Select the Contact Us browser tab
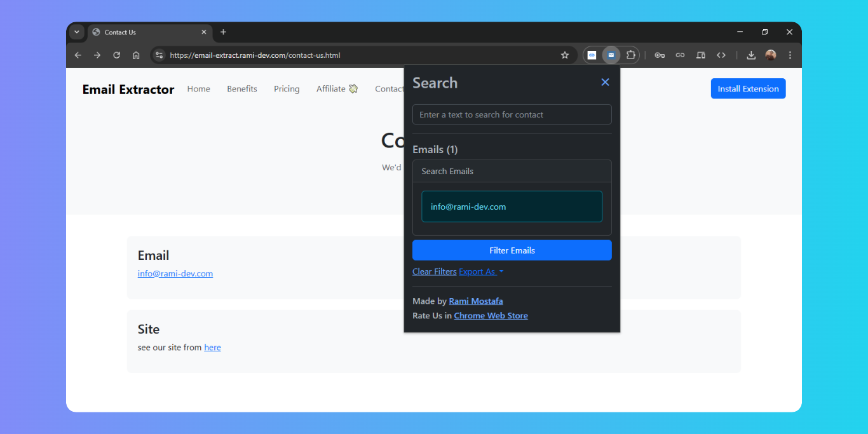868x434 pixels. [x=150, y=32]
